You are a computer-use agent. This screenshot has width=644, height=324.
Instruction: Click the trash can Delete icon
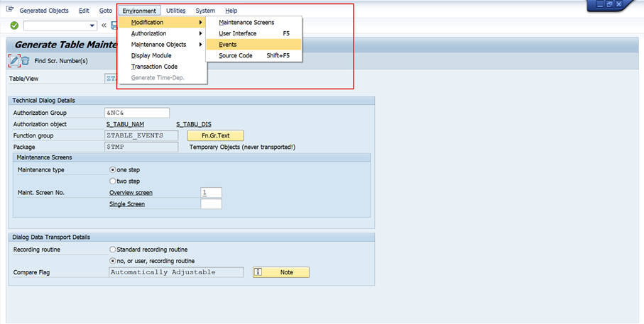[25, 61]
